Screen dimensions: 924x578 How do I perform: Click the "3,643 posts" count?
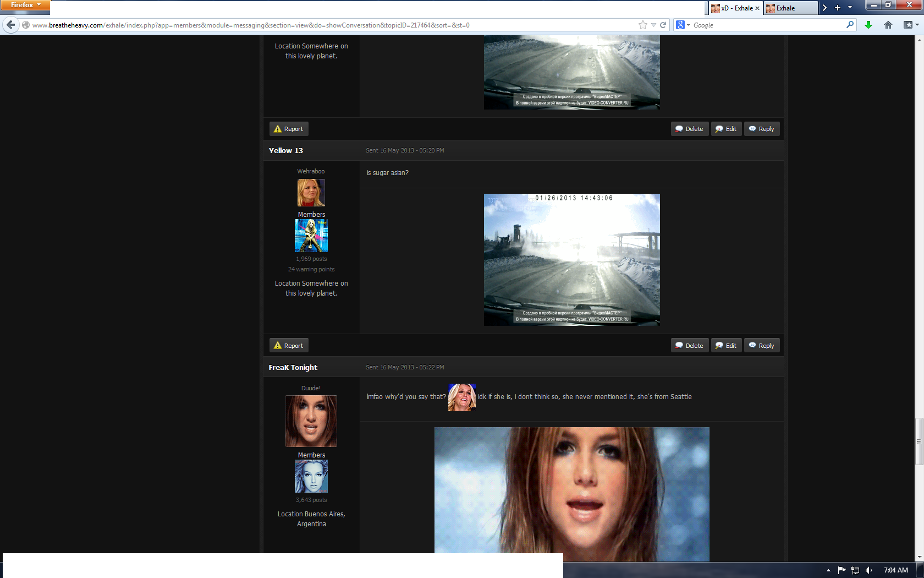pyautogui.click(x=311, y=500)
